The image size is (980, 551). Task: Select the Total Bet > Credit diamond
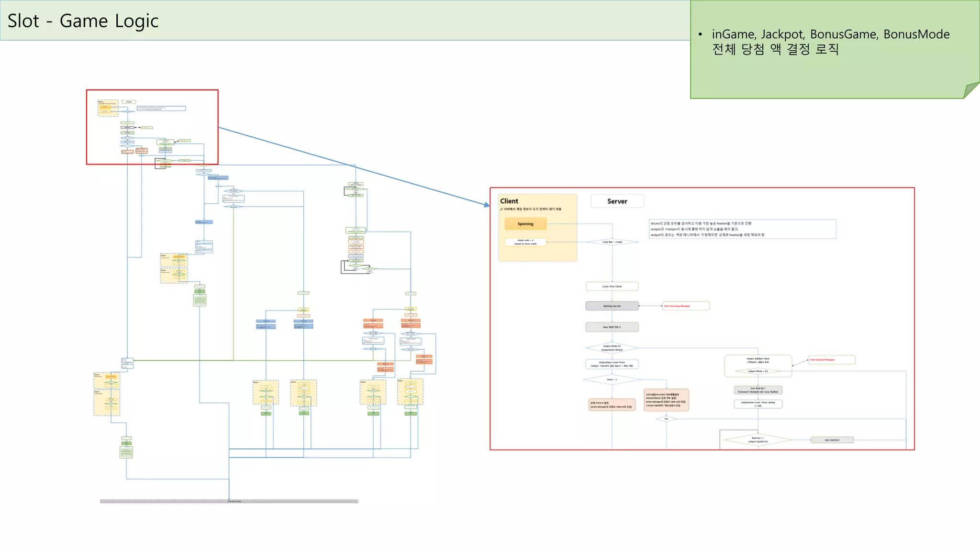coord(612,242)
